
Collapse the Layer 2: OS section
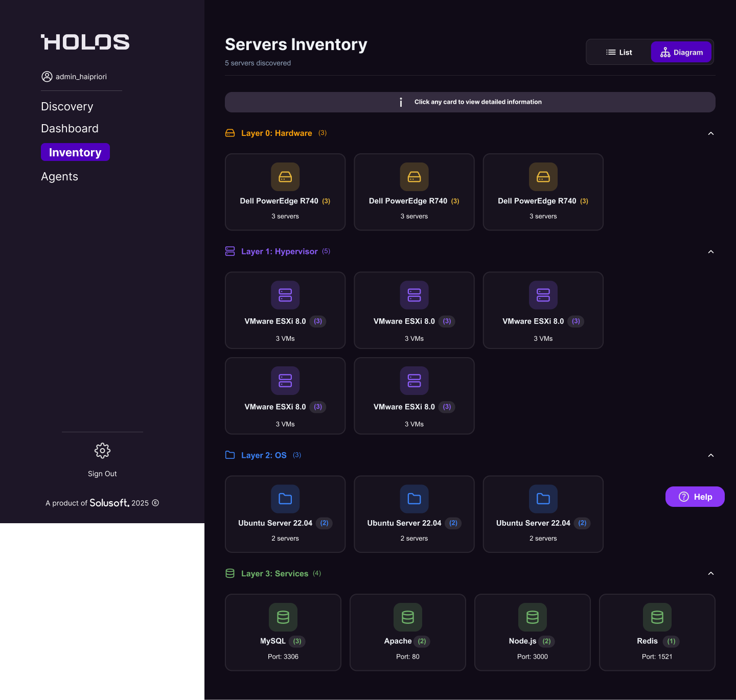pyautogui.click(x=710, y=455)
